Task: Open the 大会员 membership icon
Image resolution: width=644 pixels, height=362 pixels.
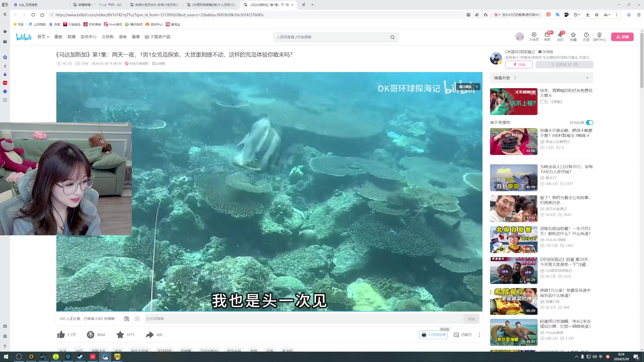Action: (x=534, y=37)
